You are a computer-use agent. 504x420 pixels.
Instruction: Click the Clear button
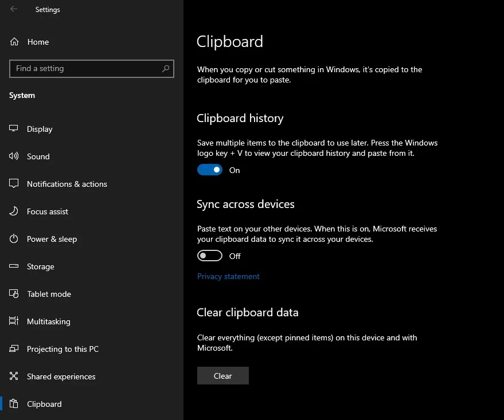222,376
